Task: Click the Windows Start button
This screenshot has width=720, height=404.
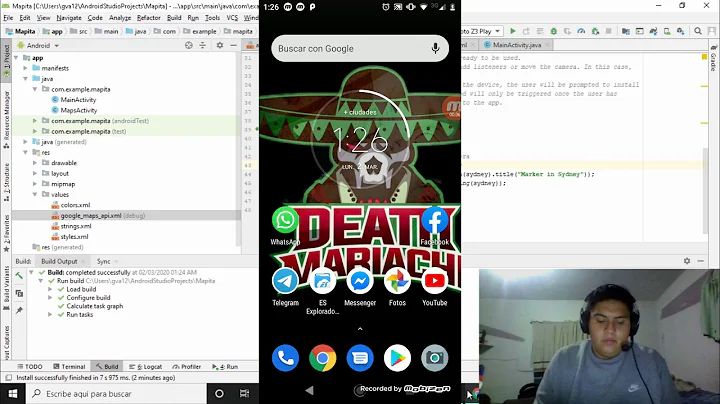Action: pos(13,394)
